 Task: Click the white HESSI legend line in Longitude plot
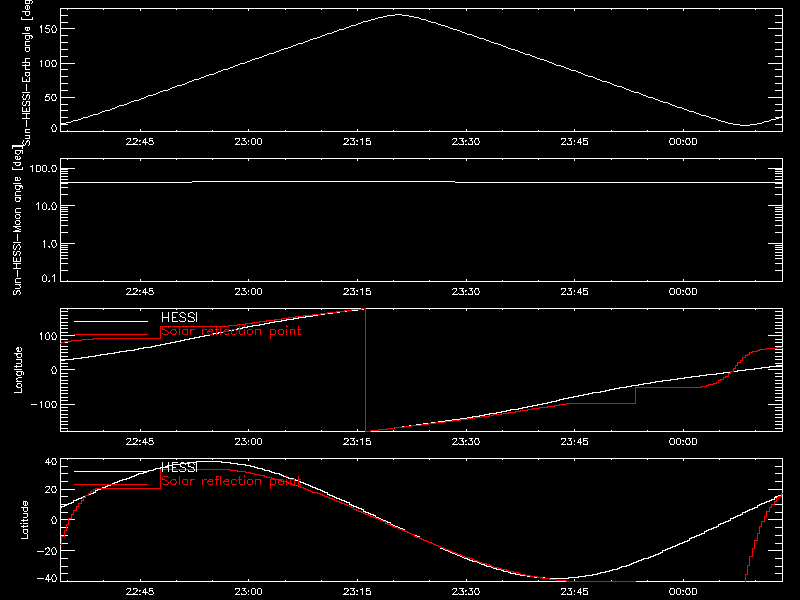click(111, 321)
